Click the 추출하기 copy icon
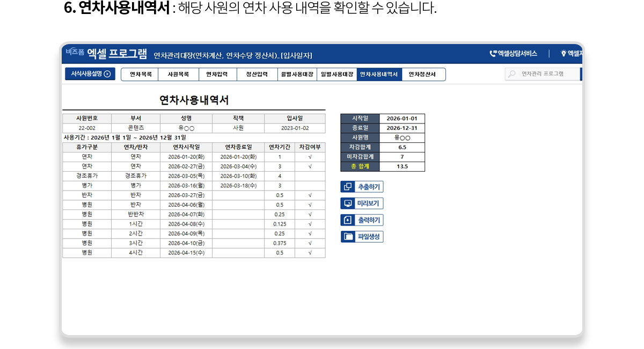This screenshot has width=644, height=349. coord(348,187)
